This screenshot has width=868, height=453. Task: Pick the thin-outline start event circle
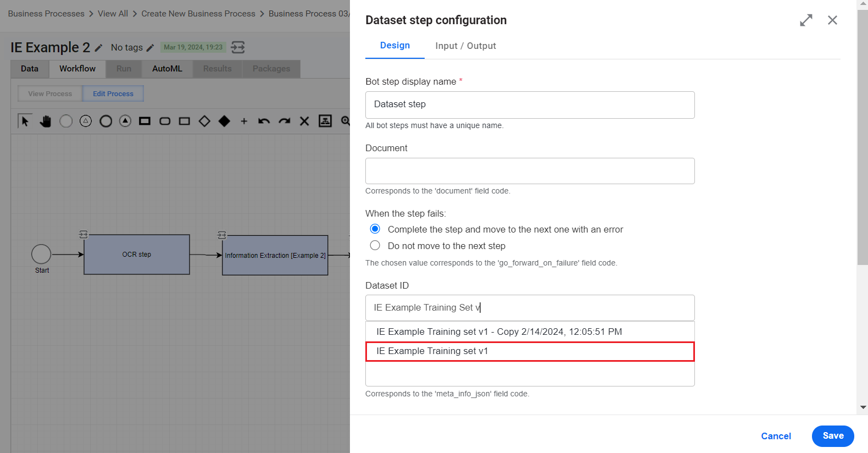pyautogui.click(x=66, y=121)
